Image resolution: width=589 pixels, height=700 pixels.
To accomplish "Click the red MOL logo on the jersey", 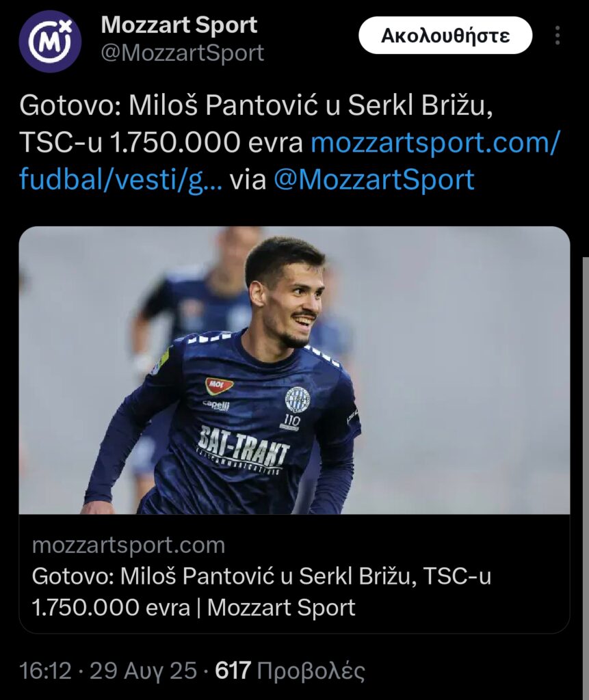I will pos(219,386).
